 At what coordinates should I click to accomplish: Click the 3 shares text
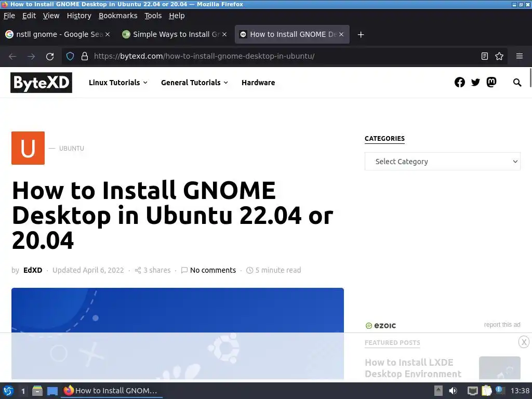pyautogui.click(x=157, y=270)
